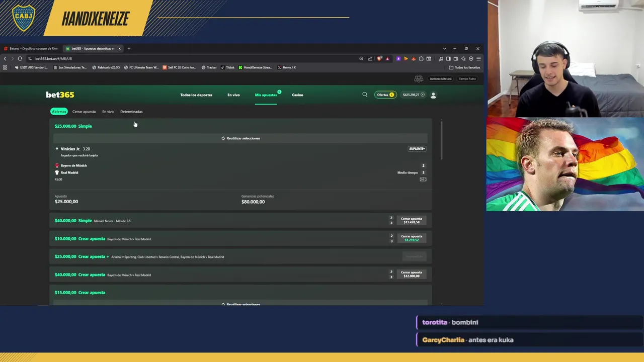The image size is (644, 362).
Task: Open the Sell FC 26 Coins bookmark
Action: click(180, 67)
